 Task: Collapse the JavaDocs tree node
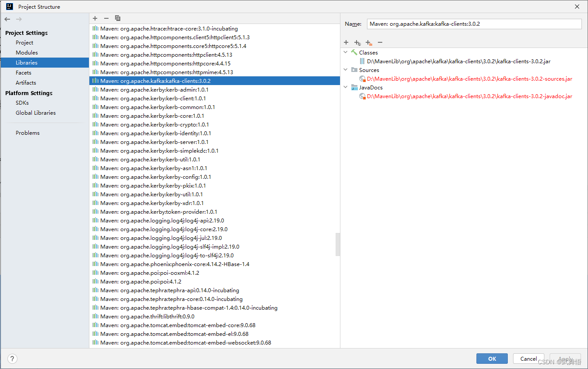point(346,87)
